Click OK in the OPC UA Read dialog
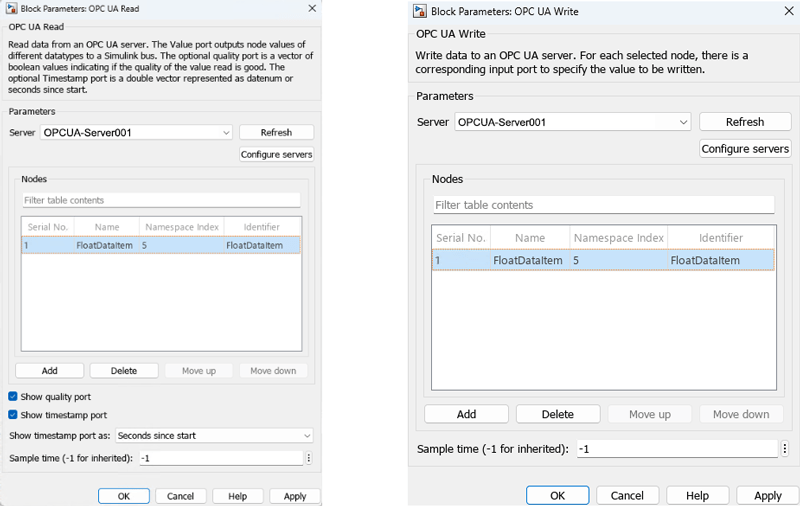Image resolution: width=800 pixels, height=506 pixels. click(124, 496)
